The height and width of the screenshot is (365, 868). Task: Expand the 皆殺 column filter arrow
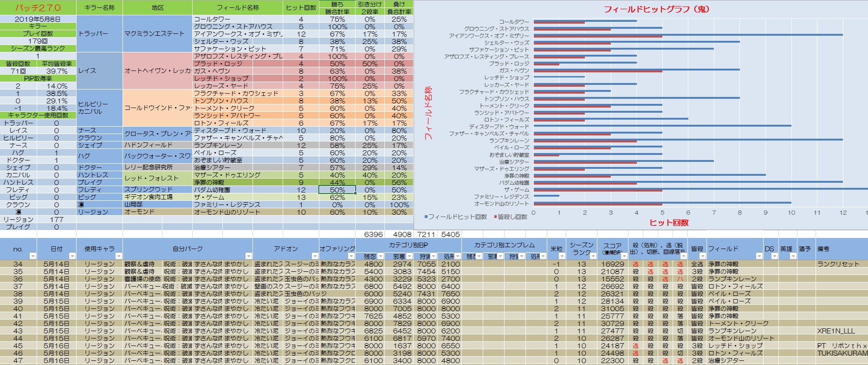(702, 256)
